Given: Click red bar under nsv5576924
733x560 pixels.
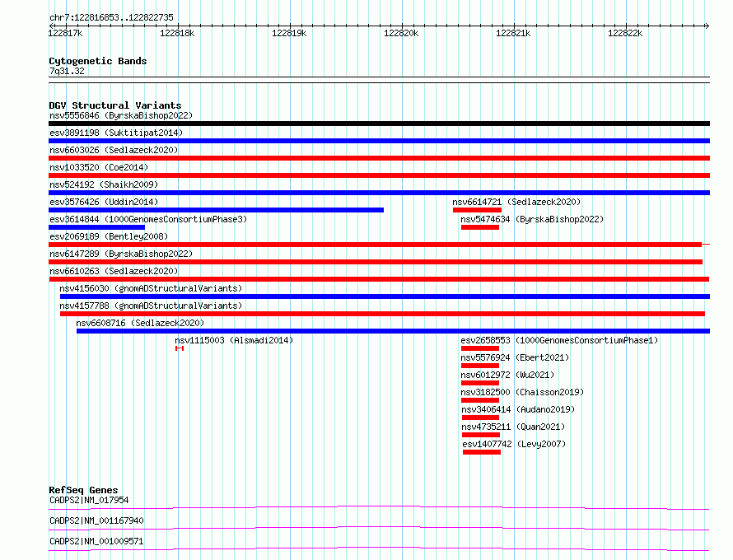Looking at the screenshot, I should point(480,366).
